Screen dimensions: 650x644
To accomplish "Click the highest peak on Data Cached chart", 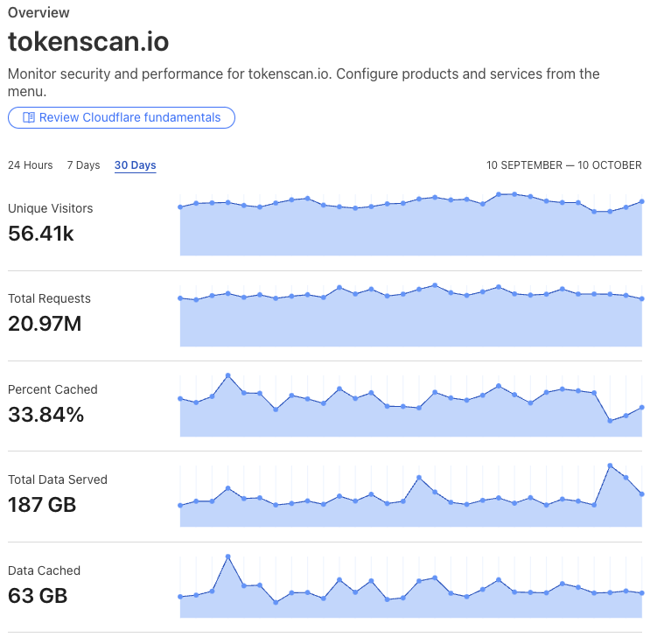I will [228, 556].
